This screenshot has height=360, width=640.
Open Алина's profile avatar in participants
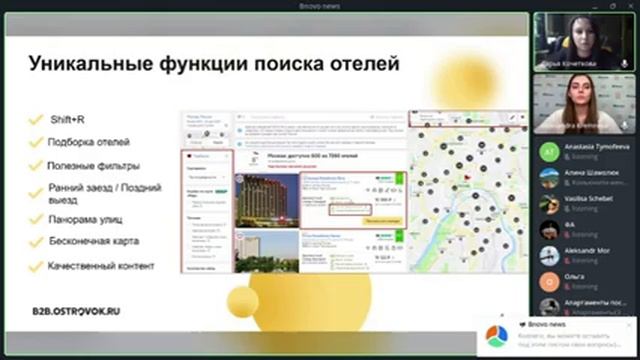549,178
